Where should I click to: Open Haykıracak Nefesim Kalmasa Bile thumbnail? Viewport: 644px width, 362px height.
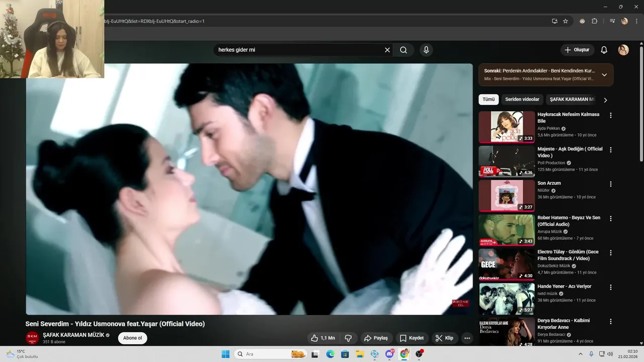coord(507,127)
